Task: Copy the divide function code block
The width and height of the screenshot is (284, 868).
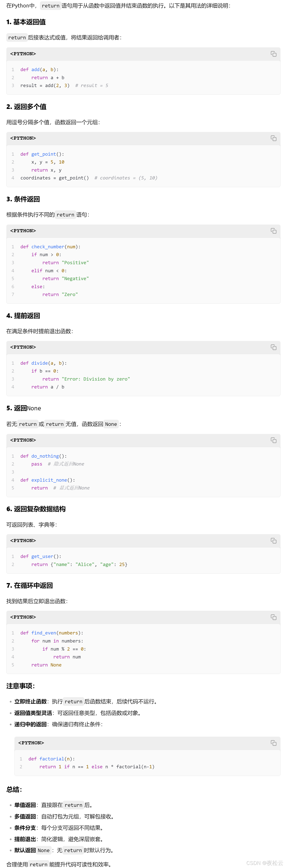Action: (273, 347)
